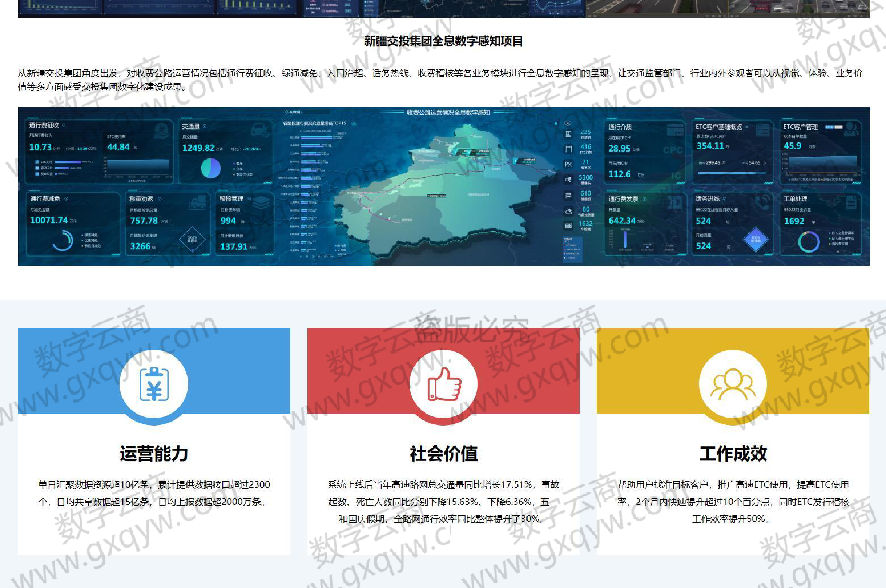Viewport: 886px width, 588px height.
Task: Click the complaint count value 1692
Action: tap(794, 221)
